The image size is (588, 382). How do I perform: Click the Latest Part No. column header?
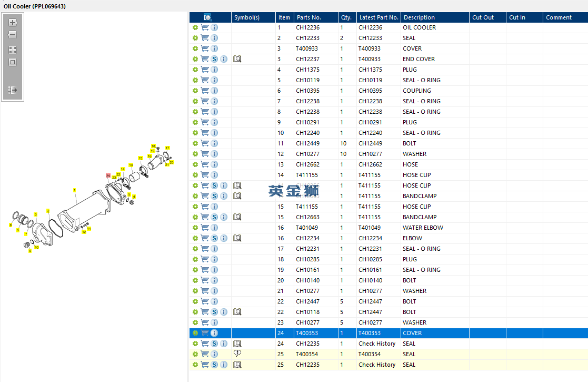(378, 17)
